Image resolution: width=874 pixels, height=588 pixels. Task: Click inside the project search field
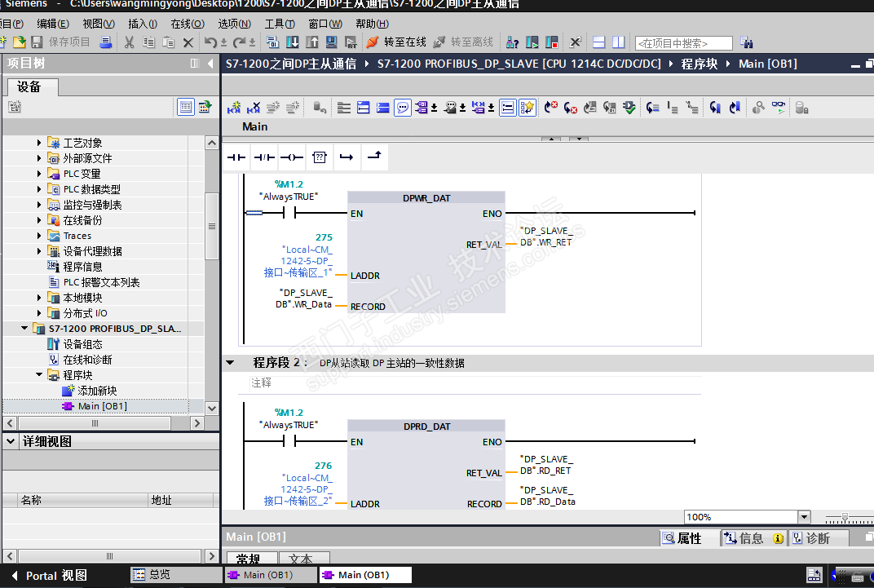coord(684,43)
